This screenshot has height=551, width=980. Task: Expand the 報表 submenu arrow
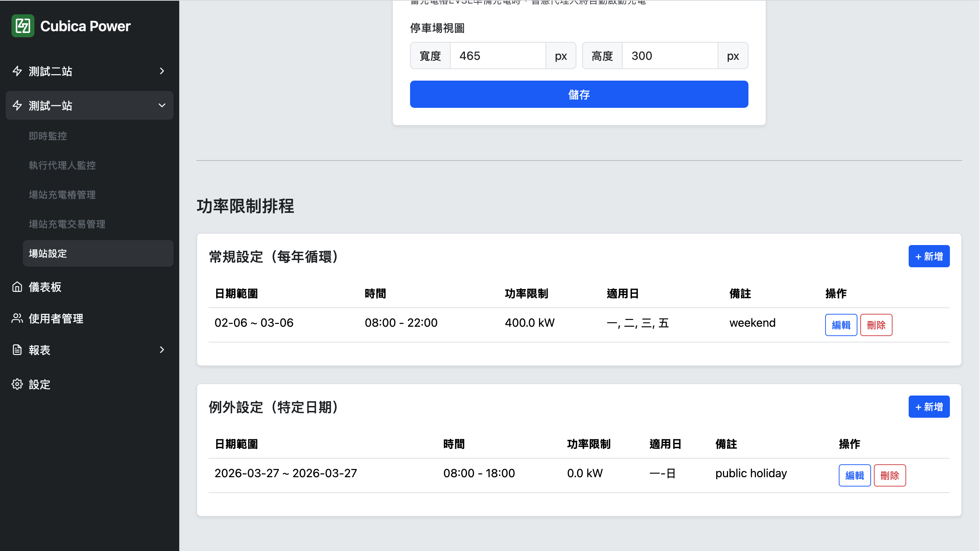click(162, 350)
